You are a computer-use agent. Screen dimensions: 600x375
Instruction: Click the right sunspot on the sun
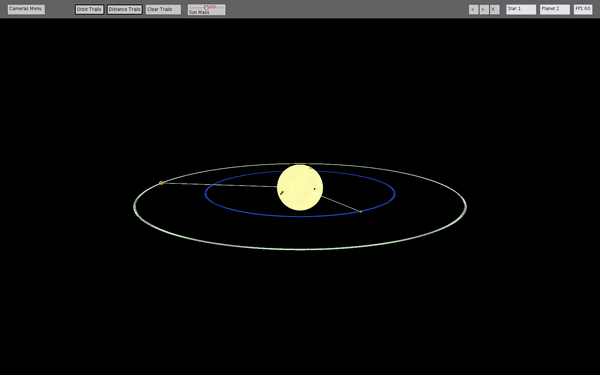(x=315, y=189)
